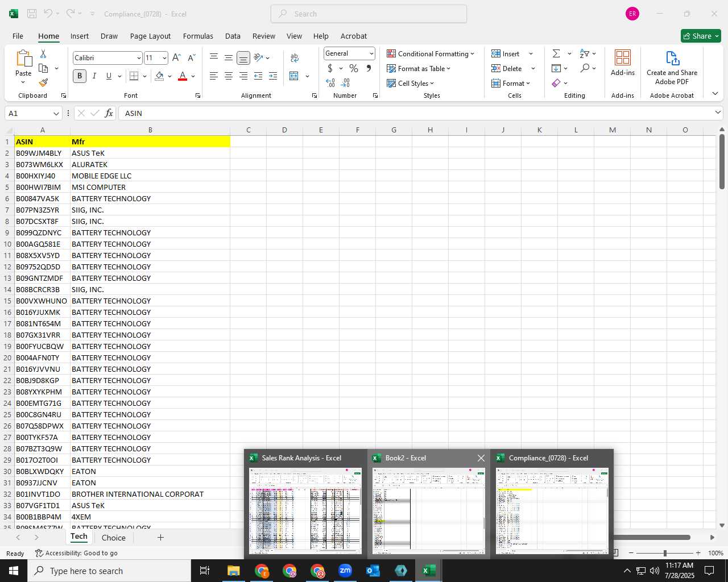Click the Delete cells button
Screen dimensions: 728x582
point(507,68)
